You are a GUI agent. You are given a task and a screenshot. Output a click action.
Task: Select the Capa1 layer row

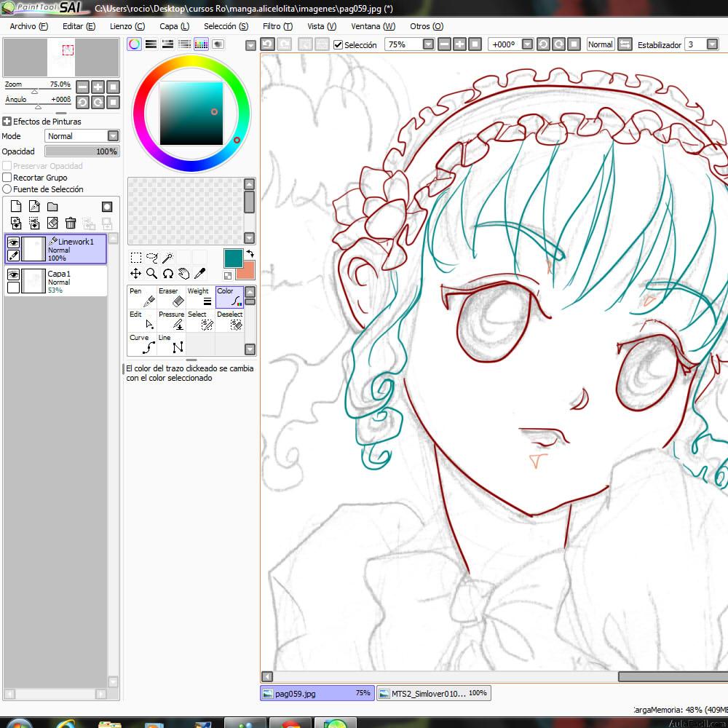56,281
